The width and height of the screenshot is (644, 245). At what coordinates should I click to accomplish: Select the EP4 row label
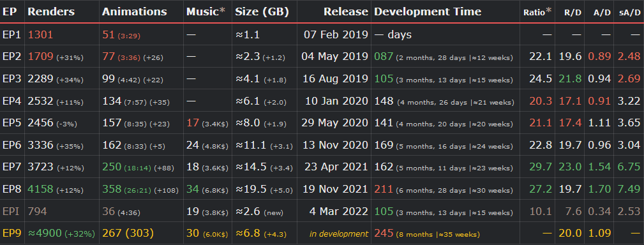click(x=11, y=101)
